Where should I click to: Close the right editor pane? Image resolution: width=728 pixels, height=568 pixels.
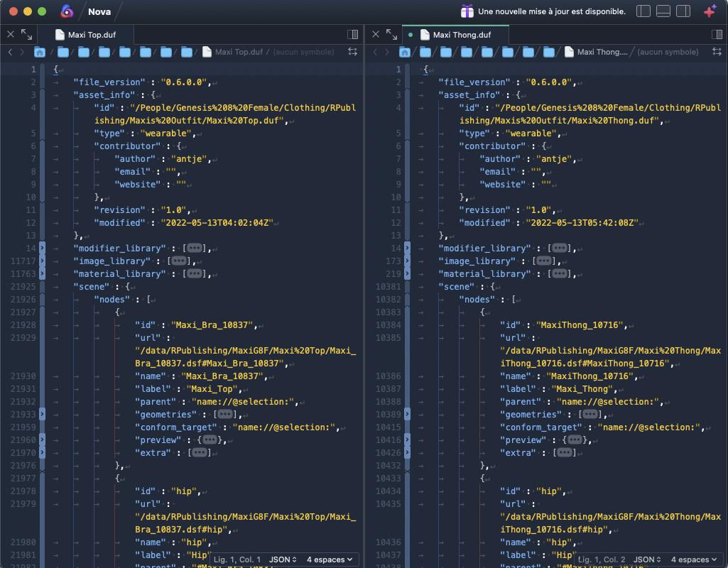[x=376, y=34]
